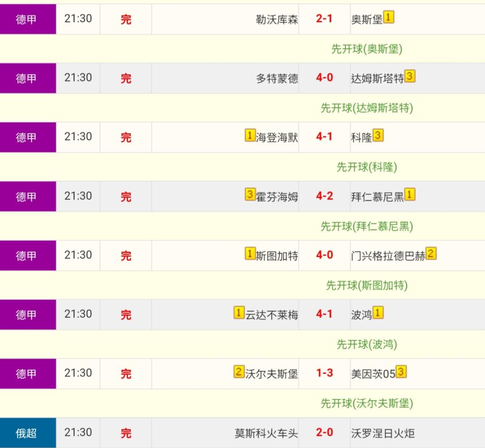Viewport: 485px width, 448px height.
Task: Open the 4-0 score for 多特蒙德 match
Action: (x=324, y=78)
